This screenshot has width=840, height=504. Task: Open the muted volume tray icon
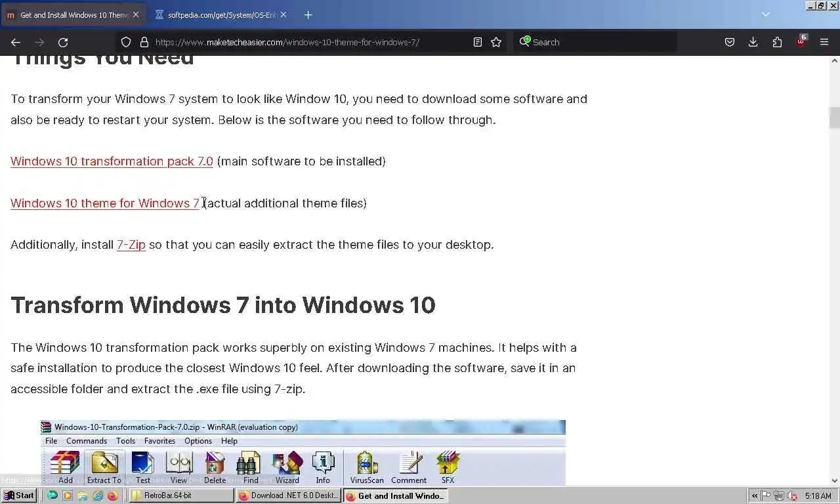pyautogui.click(x=792, y=495)
